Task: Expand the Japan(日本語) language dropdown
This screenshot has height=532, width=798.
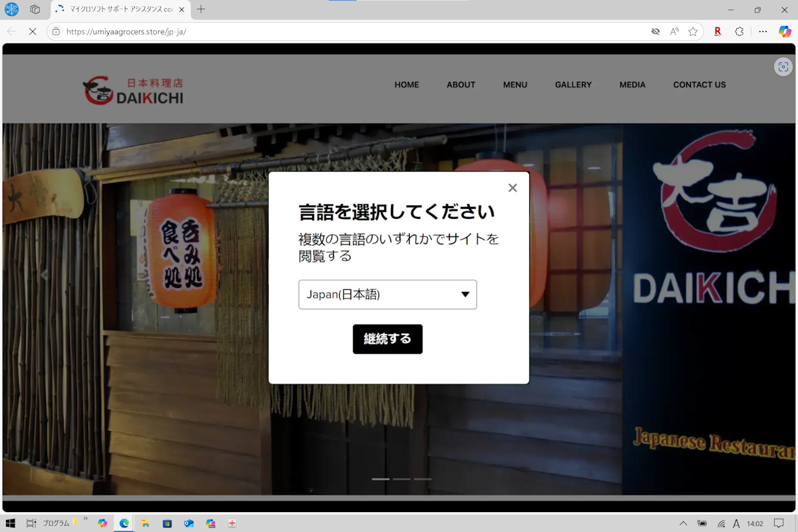Action: (388, 295)
